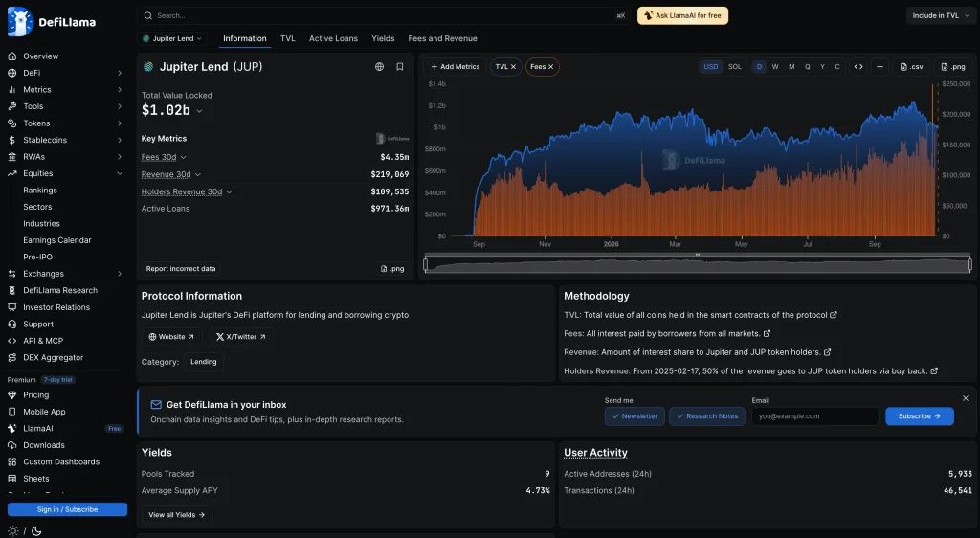This screenshot has height=538, width=980.
Task: Open the X/Twitter link
Action: click(x=240, y=337)
